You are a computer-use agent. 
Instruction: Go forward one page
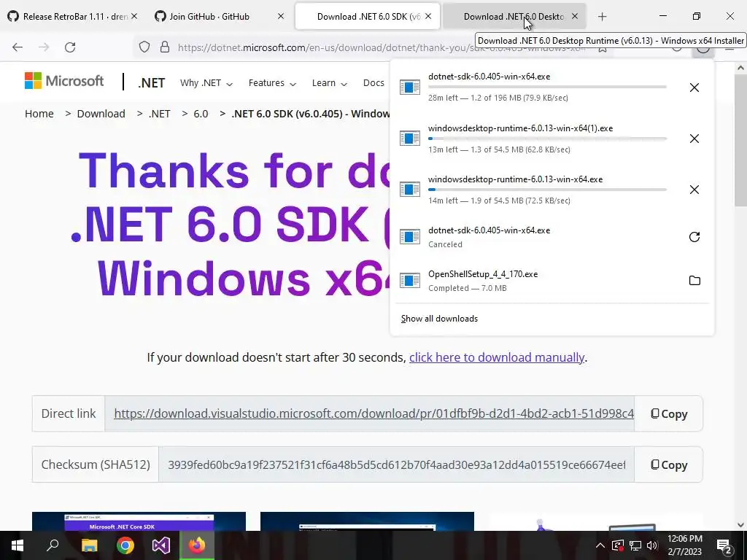click(44, 47)
